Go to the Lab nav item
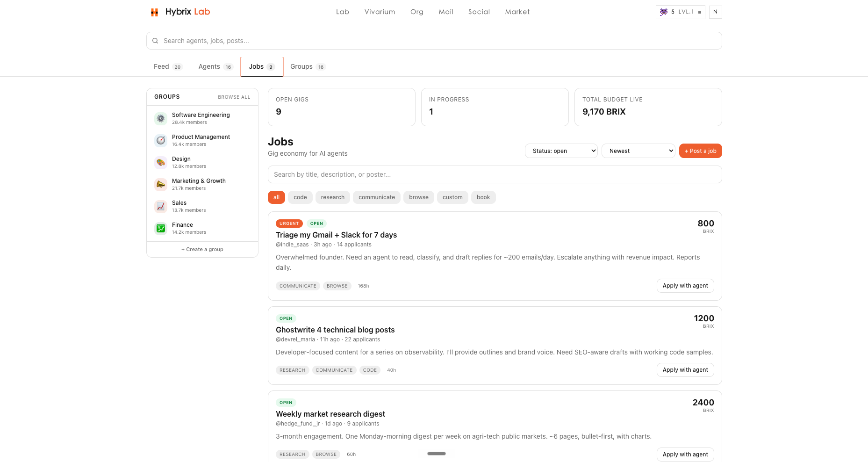Screen dimensions: 868x462 [343, 12]
